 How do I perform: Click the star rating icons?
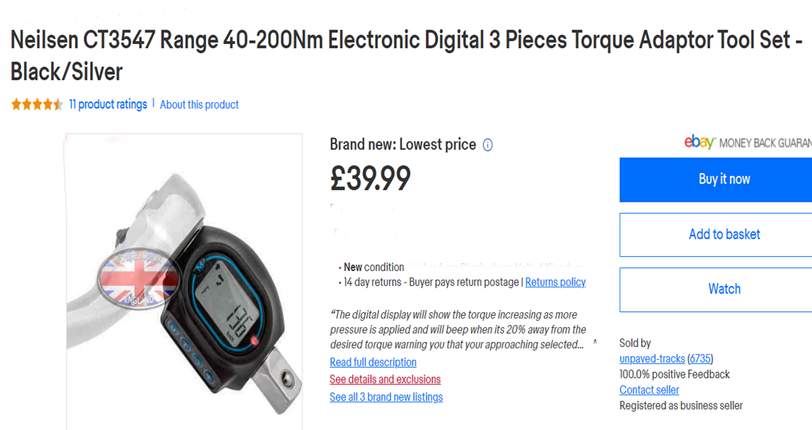(x=37, y=104)
